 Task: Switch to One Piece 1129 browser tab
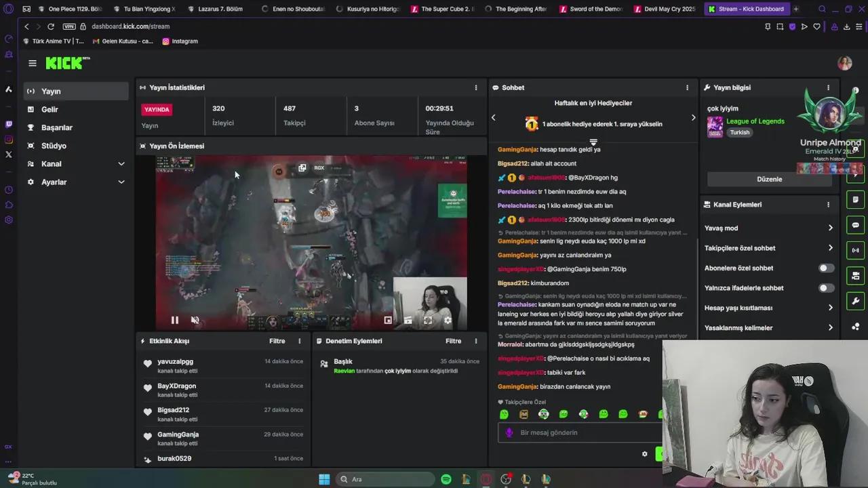coord(70,9)
